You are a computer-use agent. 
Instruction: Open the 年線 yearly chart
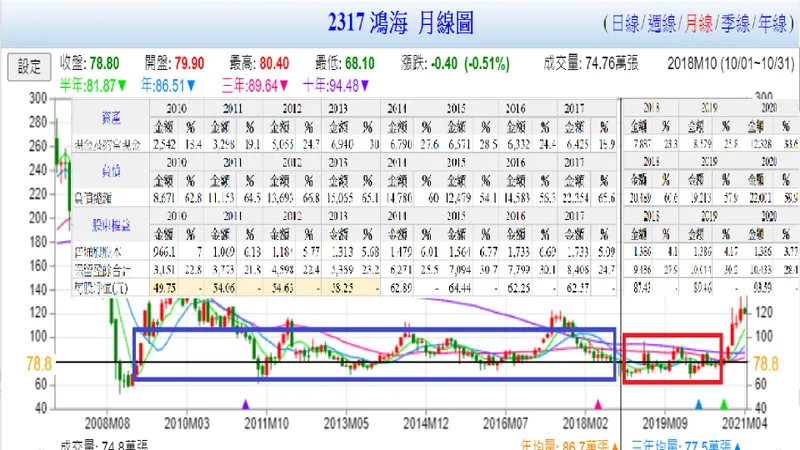(x=772, y=23)
